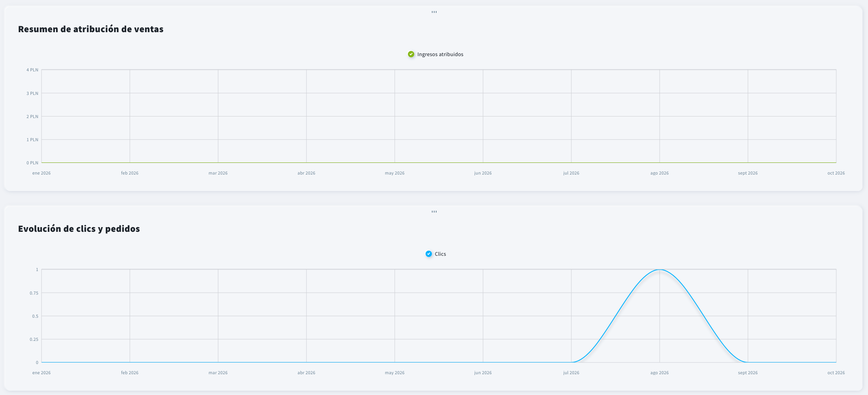The width and height of the screenshot is (868, 395).
Task: Grab the drag handle above Evolución de clics
Action: [x=434, y=212]
